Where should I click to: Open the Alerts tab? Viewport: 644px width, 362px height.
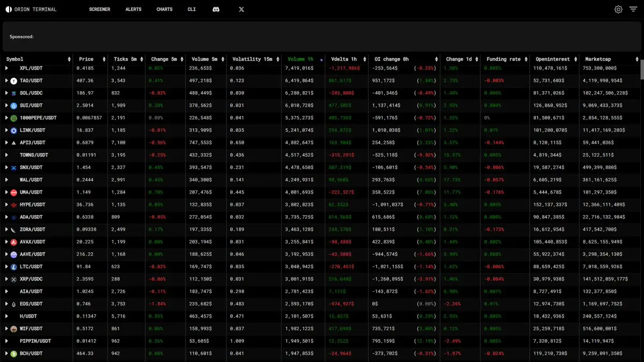pyautogui.click(x=133, y=9)
